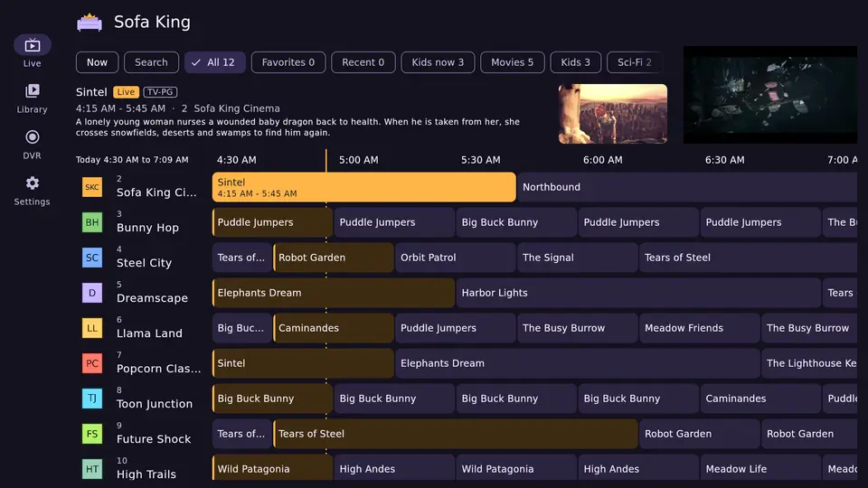868x488 pixels.
Task: Toggle the All 12 filter chip
Action: point(215,62)
